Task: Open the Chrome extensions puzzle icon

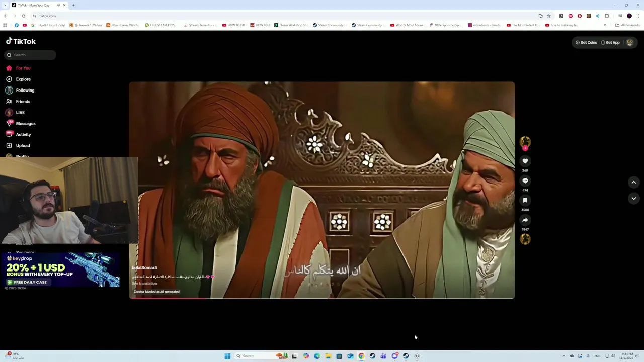Action: pos(607,16)
